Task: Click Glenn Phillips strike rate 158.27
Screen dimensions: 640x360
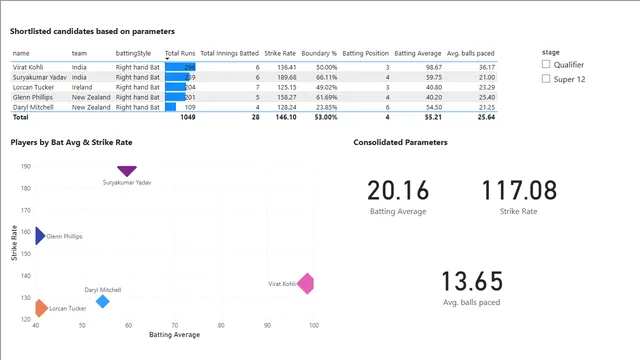Action: tap(287, 97)
